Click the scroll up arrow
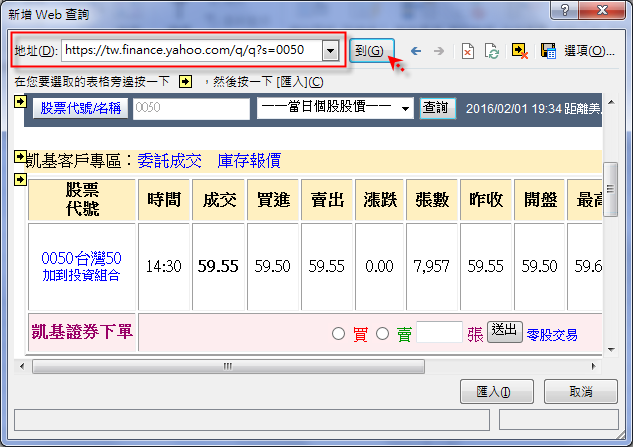The image size is (633, 447). (611, 102)
